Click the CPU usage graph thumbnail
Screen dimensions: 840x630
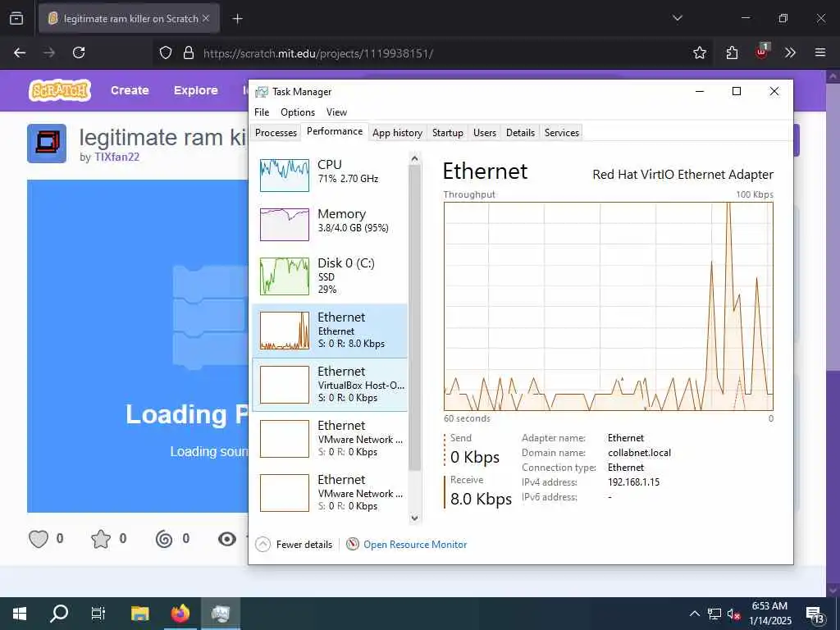pyautogui.click(x=285, y=176)
